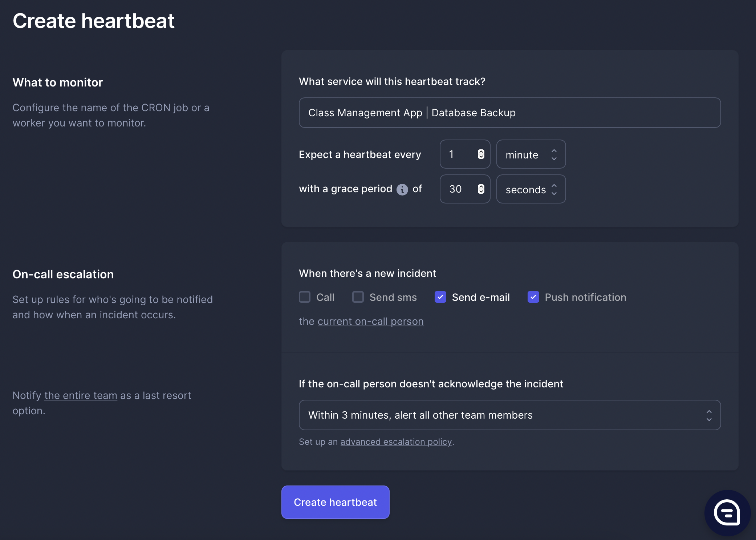Open the advanced escalation policy link

point(396,442)
